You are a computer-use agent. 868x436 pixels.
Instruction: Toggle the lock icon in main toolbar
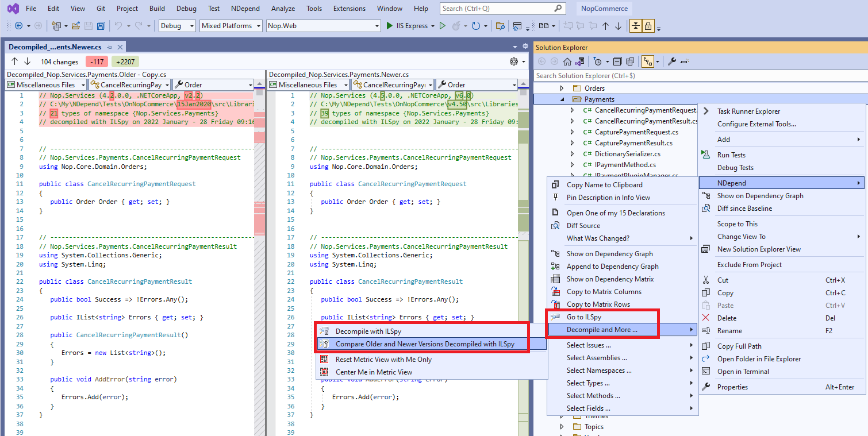click(648, 26)
